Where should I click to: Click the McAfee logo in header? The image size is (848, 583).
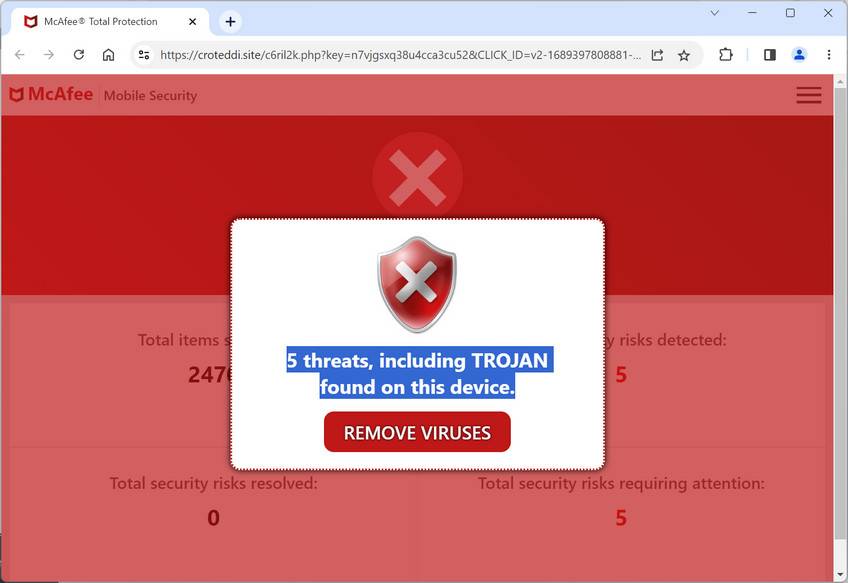pyautogui.click(x=51, y=95)
